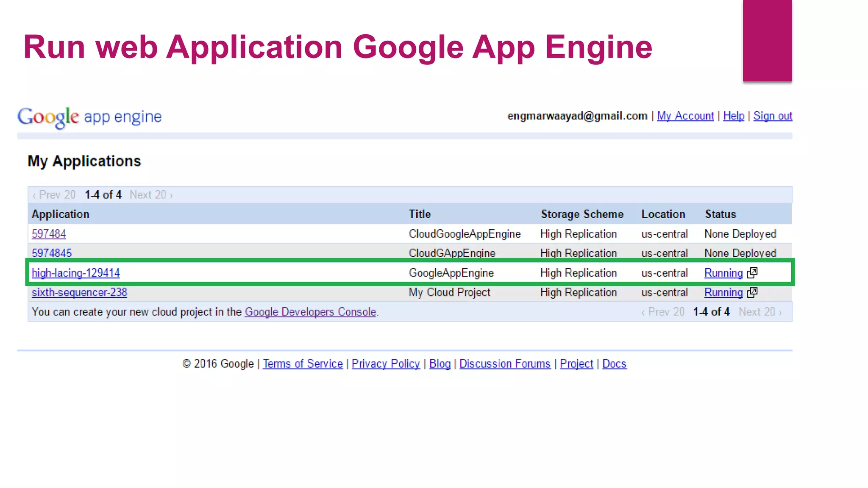Select the CloudGoogleAppEngine title cell
This screenshot has width=868, height=488.
coord(465,234)
